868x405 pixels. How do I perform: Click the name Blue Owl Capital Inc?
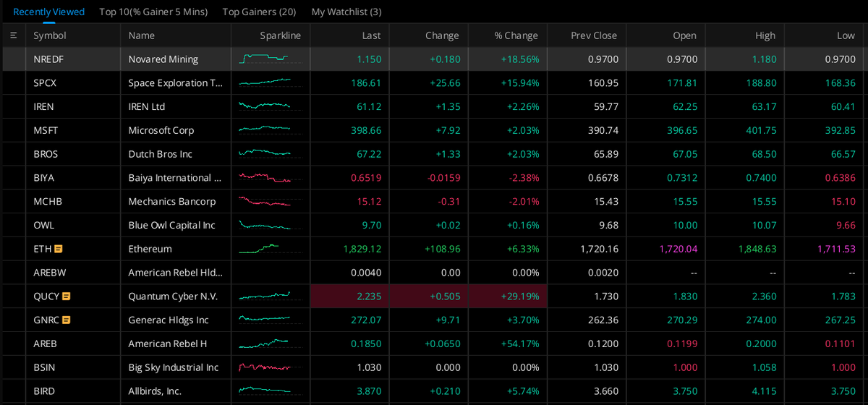point(172,225)
